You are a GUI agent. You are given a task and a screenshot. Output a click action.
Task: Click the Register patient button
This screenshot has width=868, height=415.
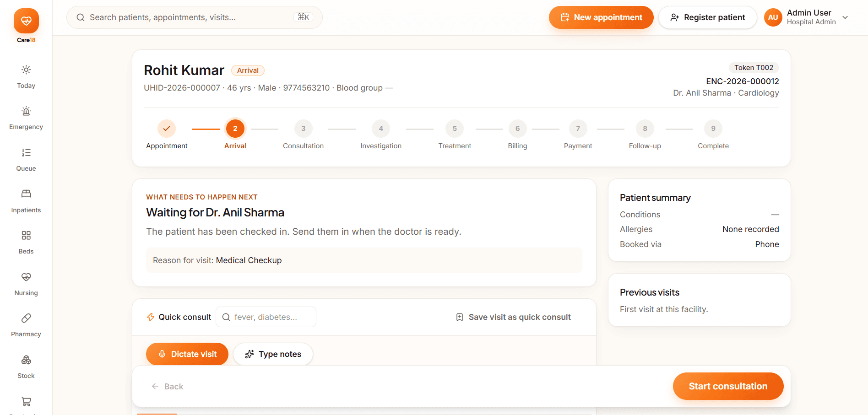pos(707,17)
